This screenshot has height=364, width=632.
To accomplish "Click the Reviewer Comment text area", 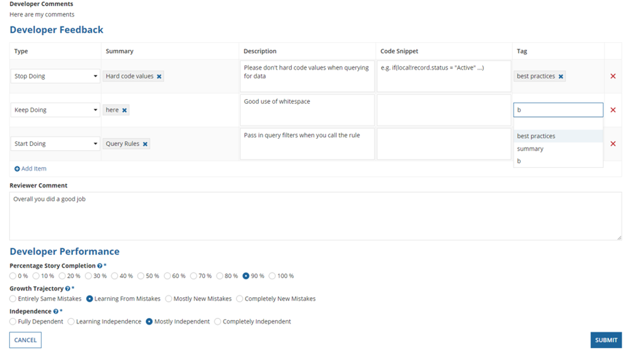I will [316, 216].
